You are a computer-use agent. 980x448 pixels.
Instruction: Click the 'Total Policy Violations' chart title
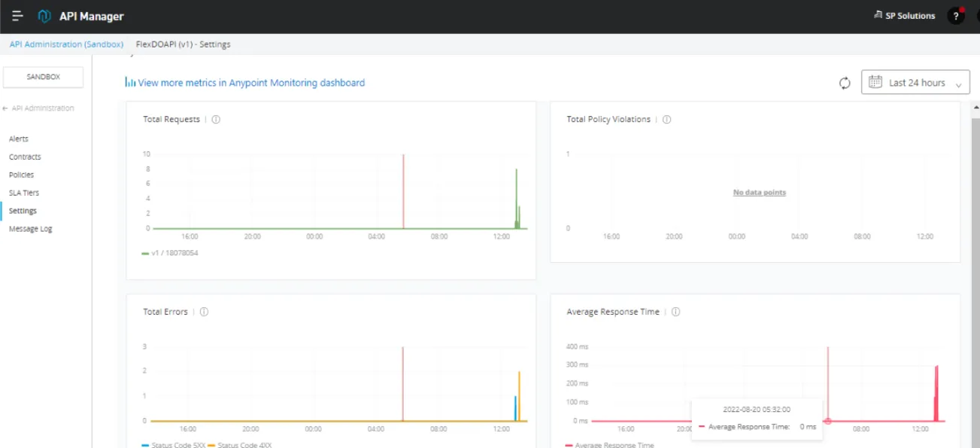(608, 119)
